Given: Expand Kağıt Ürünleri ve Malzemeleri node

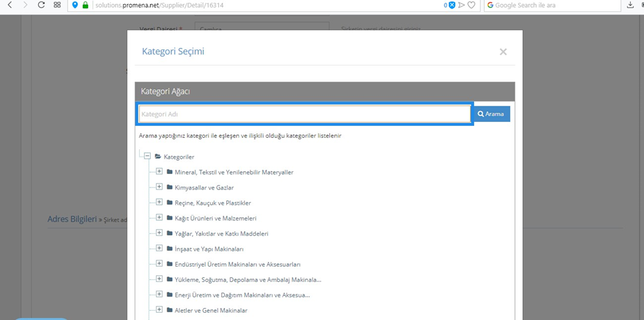Looking at the screenshot, I should coord(159,218).
